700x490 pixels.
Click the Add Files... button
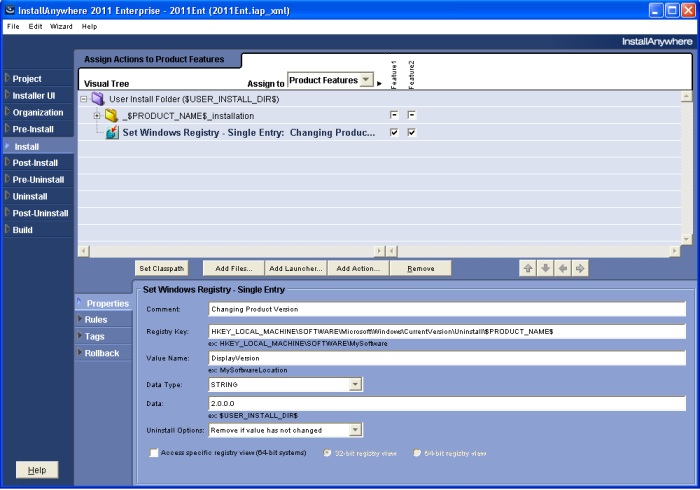(x=233, y=269)
